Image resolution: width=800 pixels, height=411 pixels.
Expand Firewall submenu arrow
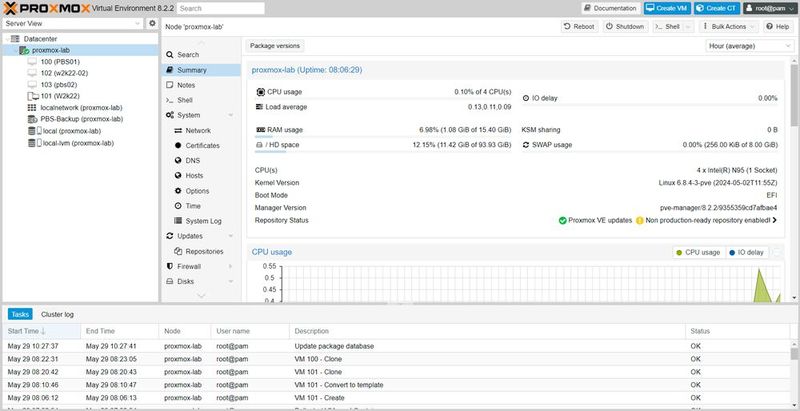click(231, 266)
